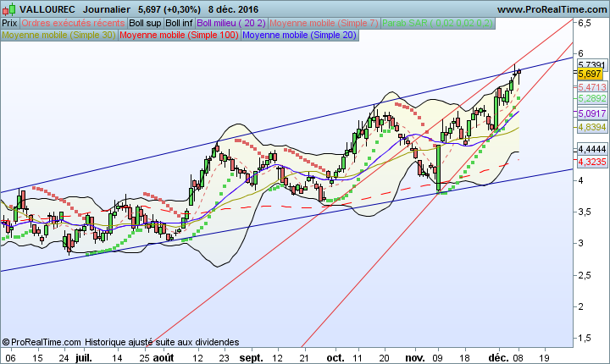Select Ordres exécutés récents legend label
The width and height of the screenshot is (610, 364).
coord(73,24)
